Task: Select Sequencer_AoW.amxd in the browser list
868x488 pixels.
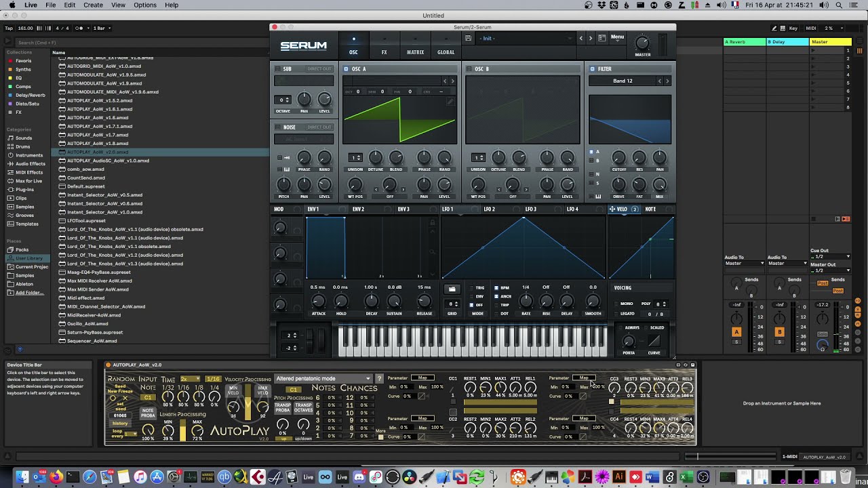Action: pos(92,341)
